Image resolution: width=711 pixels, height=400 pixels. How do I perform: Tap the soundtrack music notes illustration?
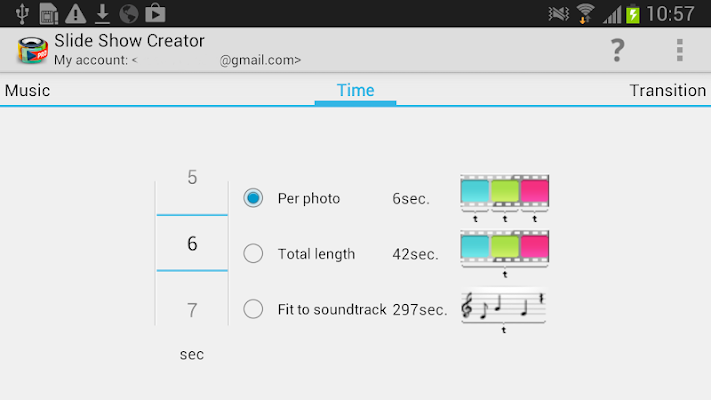tap(503, 310)
